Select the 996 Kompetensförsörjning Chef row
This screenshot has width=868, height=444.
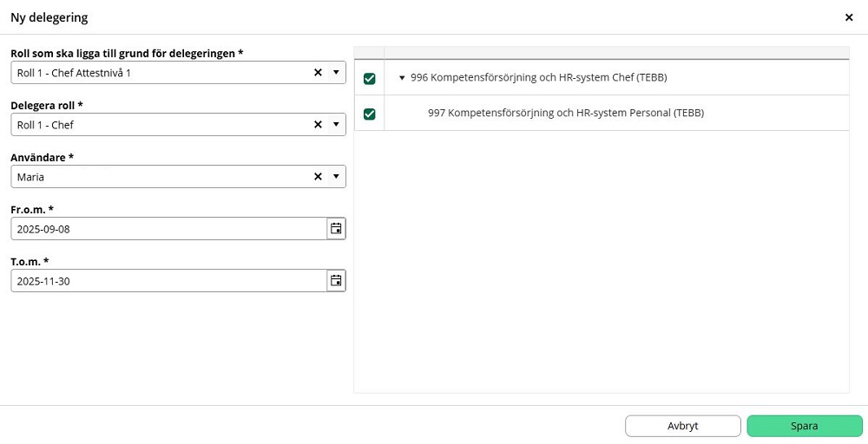538,78
